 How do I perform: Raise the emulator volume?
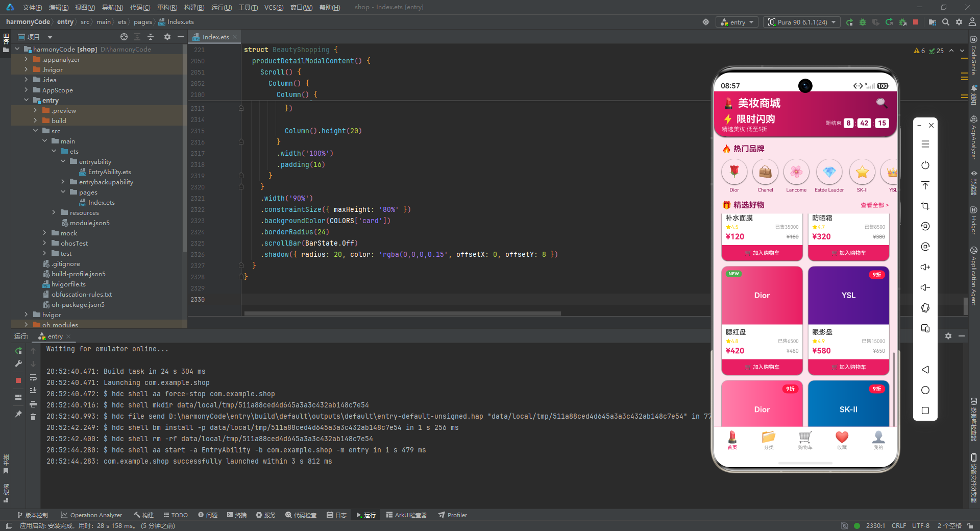point(925,267)
